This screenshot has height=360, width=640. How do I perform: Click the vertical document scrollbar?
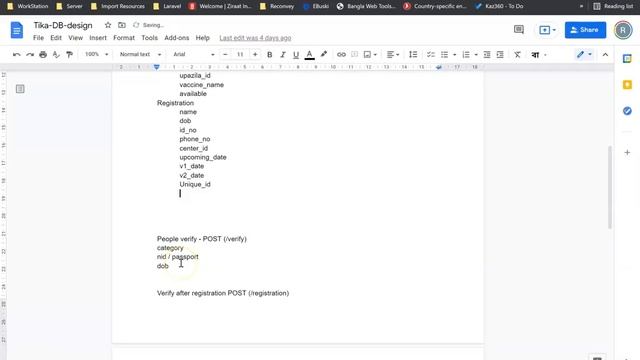(x=610, y=188)
